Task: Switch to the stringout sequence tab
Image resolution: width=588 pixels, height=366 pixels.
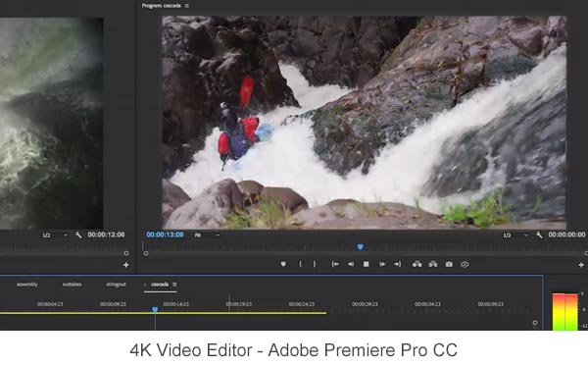Action: click(x=116, y=285)
